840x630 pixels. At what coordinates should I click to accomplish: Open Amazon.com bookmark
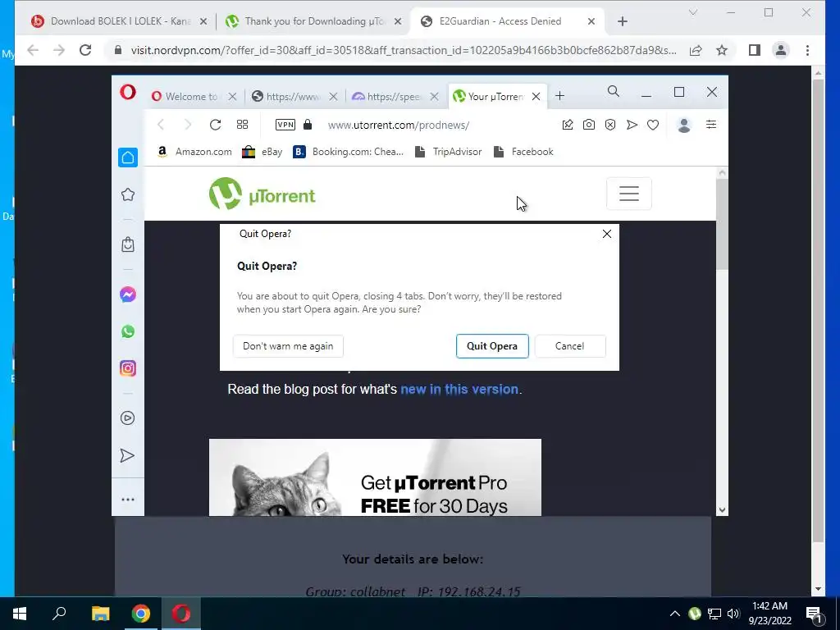coord(194,152)
